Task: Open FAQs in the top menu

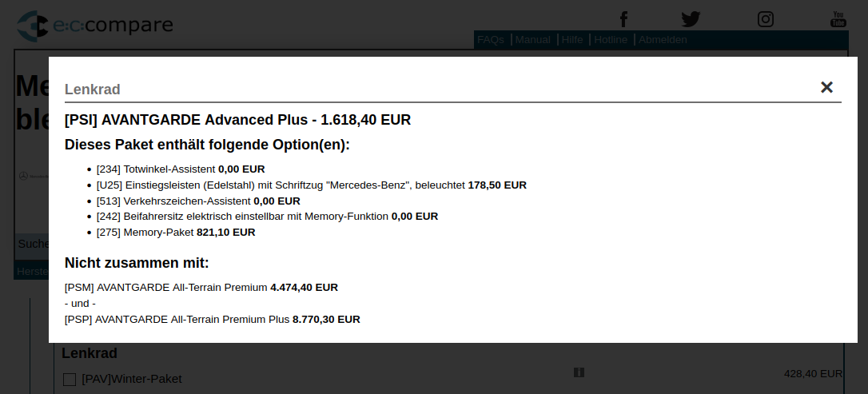Action: [x=491, y=40]
